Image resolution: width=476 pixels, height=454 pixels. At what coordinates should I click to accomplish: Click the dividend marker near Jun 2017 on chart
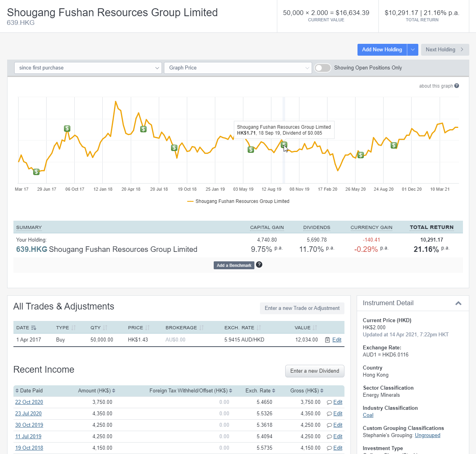click(x=36, y=172)
